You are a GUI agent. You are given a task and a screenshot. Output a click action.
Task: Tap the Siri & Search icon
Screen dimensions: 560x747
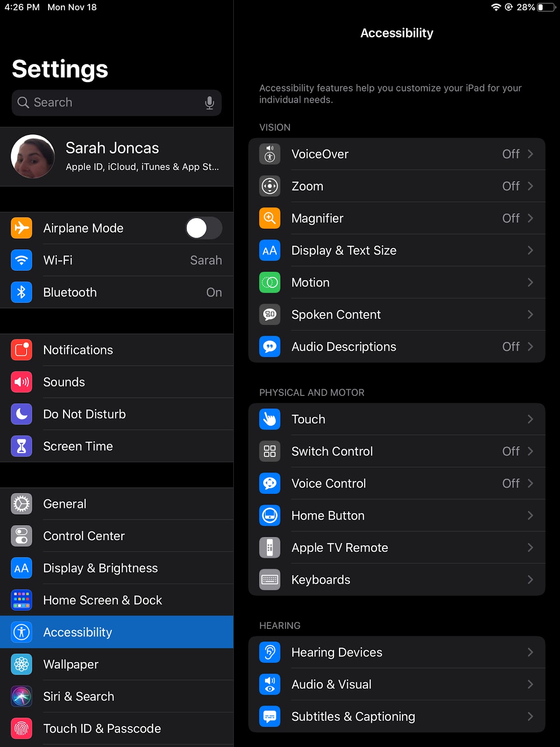pyautogui.click(x=21, y=697)
